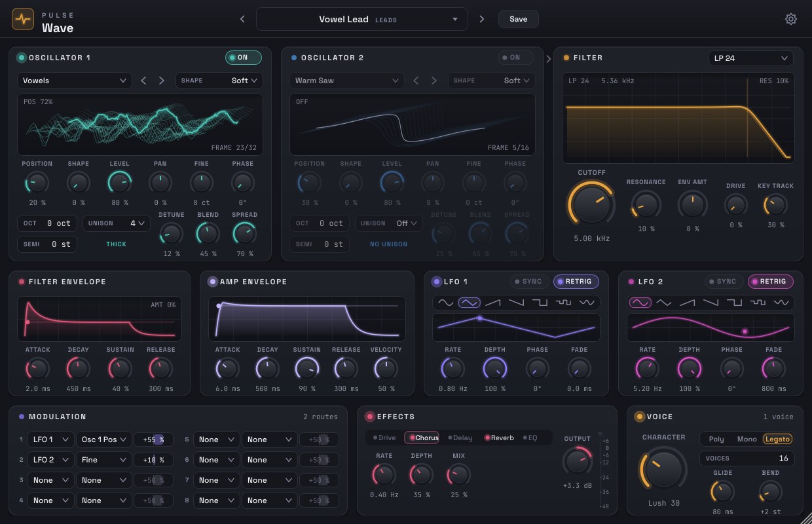Image resolution: width=812 pixels, height=524 pixels.
Task: Click the Pulse Wave logo icon
Action: 23,19
